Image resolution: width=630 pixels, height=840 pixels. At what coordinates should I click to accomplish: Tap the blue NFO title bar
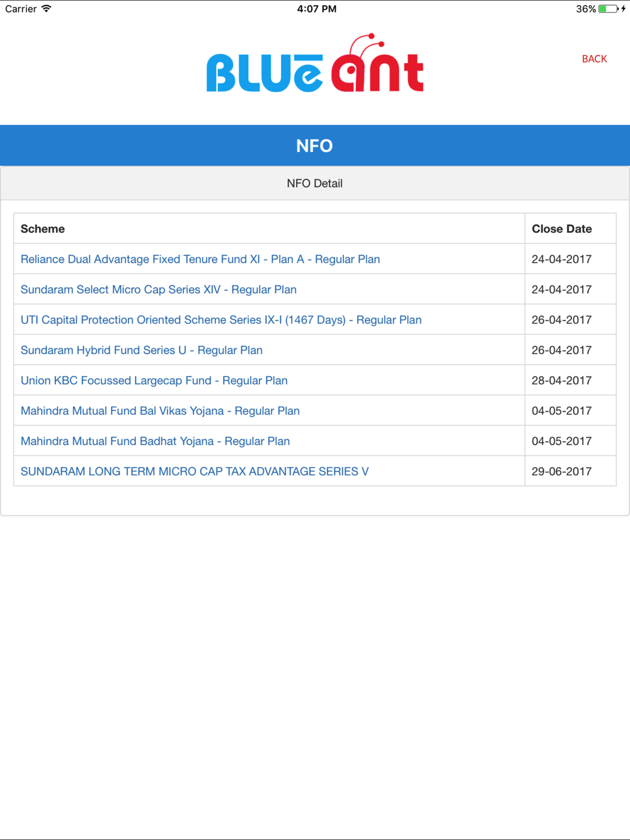(x=315, y=145)
